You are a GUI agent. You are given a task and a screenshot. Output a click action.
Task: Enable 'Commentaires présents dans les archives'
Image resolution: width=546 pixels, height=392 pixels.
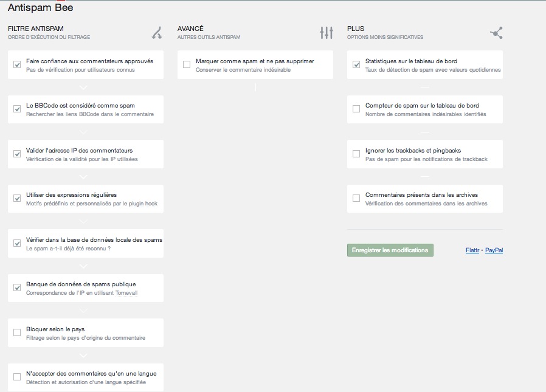(x=356, y=198)
